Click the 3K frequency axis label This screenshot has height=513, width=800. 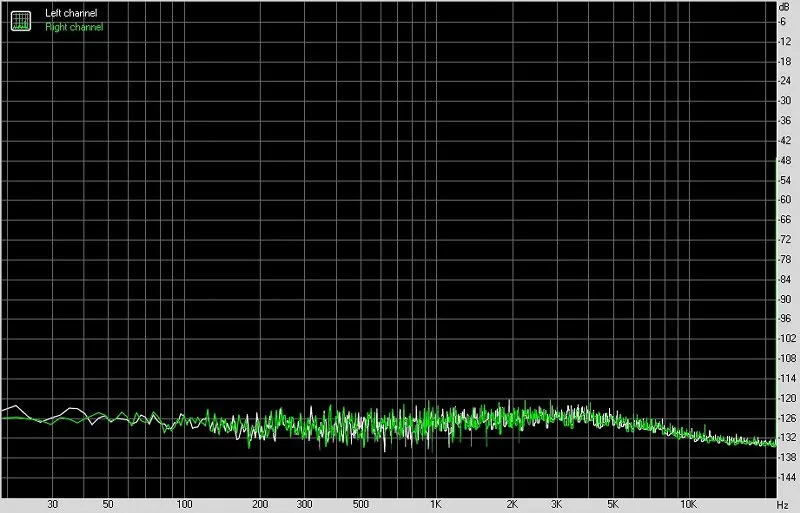557,504
